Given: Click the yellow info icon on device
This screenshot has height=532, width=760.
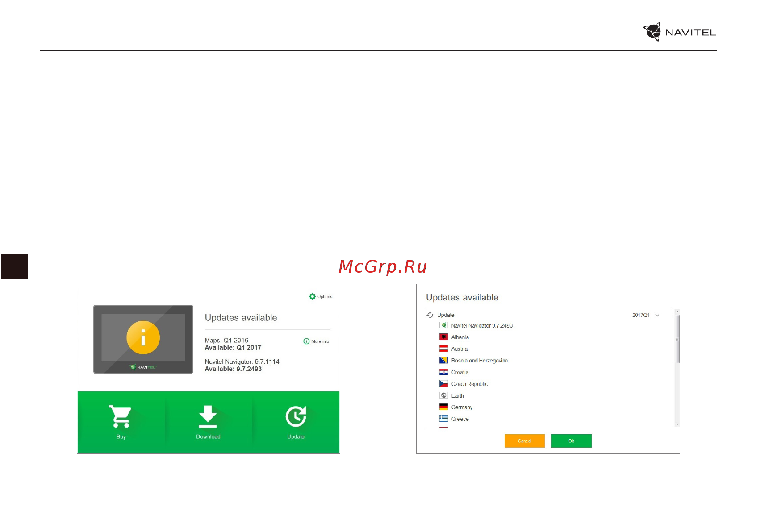Looking at the screenshot, I should click(x=143, y=337).
